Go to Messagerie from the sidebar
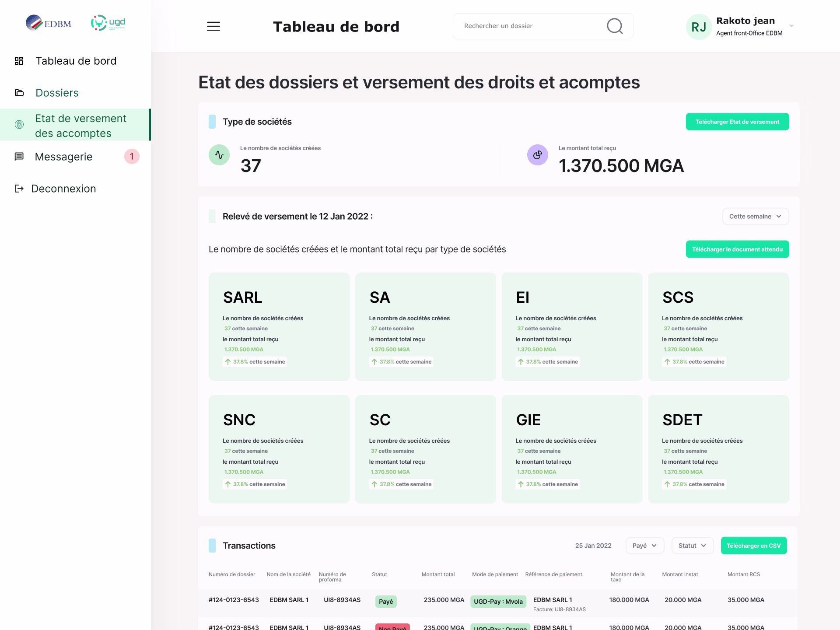 point(63,157)
